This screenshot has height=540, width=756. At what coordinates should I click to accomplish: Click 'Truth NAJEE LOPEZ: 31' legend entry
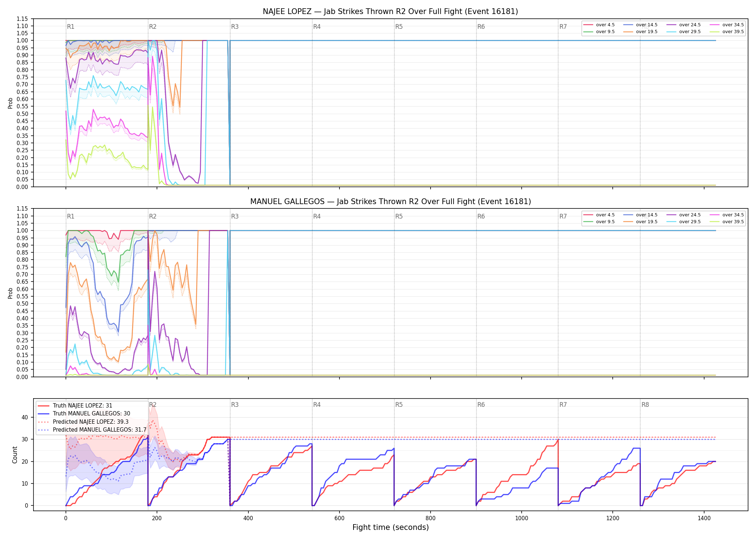75,406
